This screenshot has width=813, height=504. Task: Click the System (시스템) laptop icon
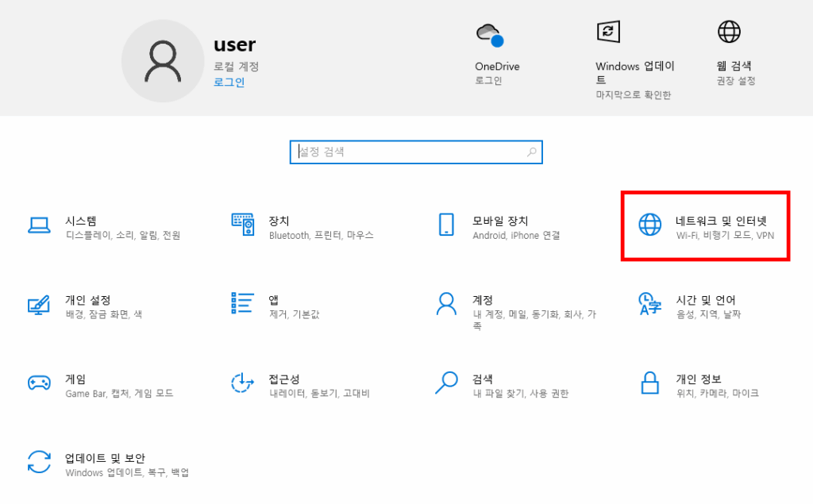39,225
